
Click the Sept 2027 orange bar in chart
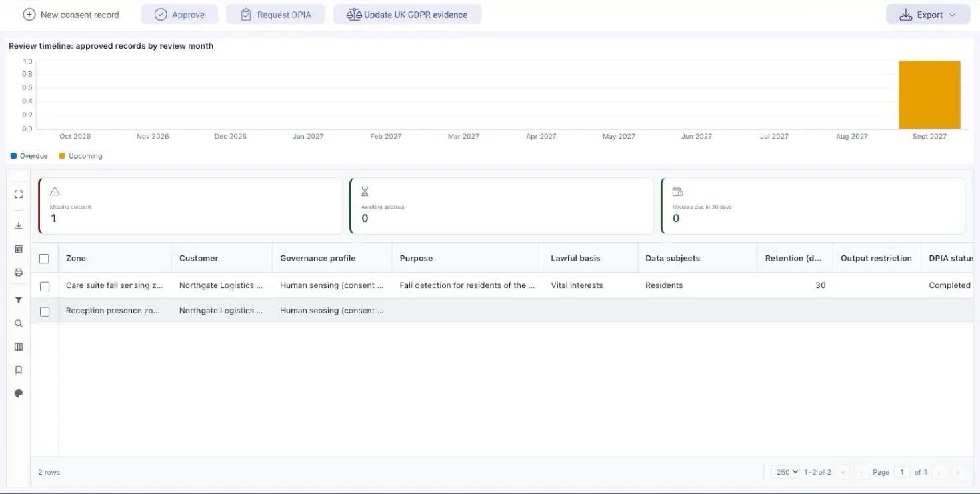pyautogui.click(x=929, y=95)
